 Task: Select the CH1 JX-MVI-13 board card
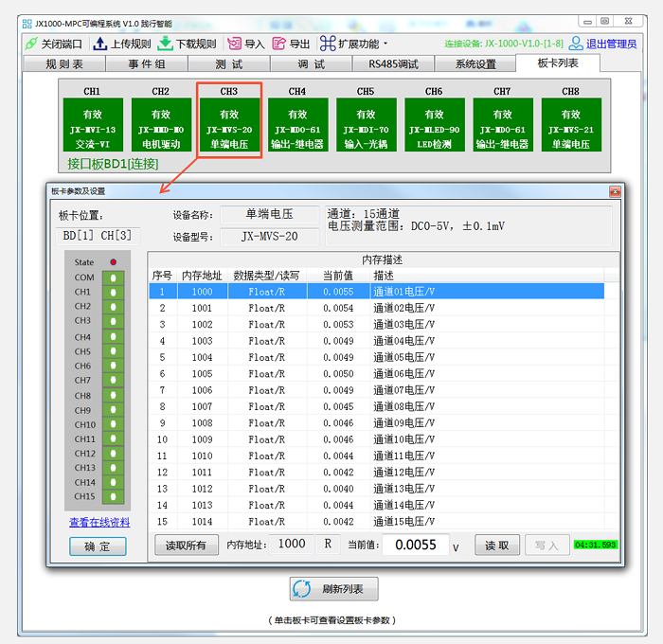93,124
